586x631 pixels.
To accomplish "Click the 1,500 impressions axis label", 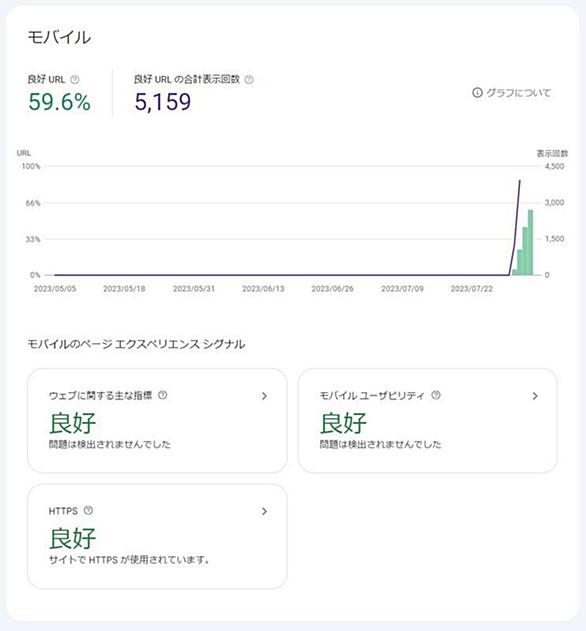I will click(555, 239).
